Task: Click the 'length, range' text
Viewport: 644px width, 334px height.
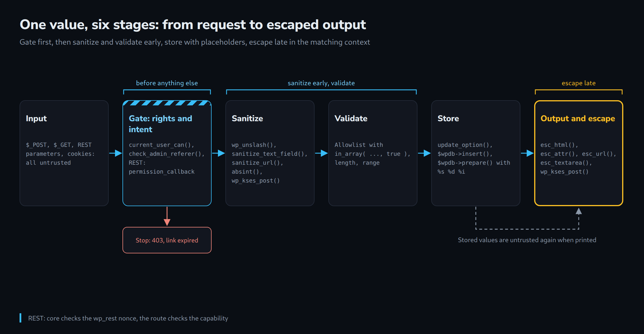Action: (x=357, y=163)
